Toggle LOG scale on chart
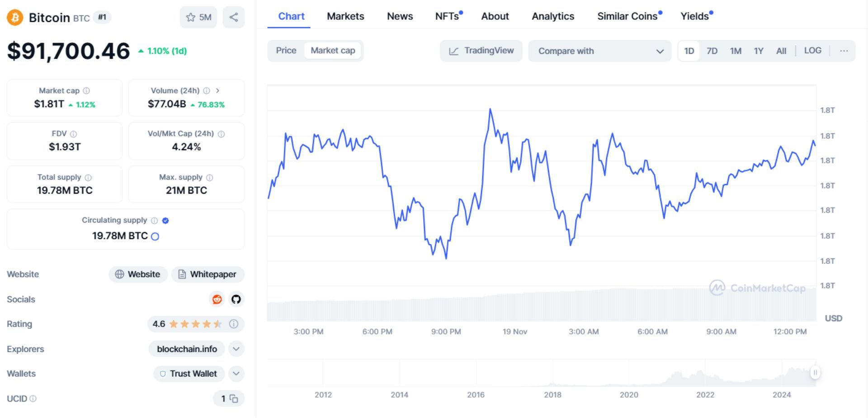868x418 pixels. [812, 51]
